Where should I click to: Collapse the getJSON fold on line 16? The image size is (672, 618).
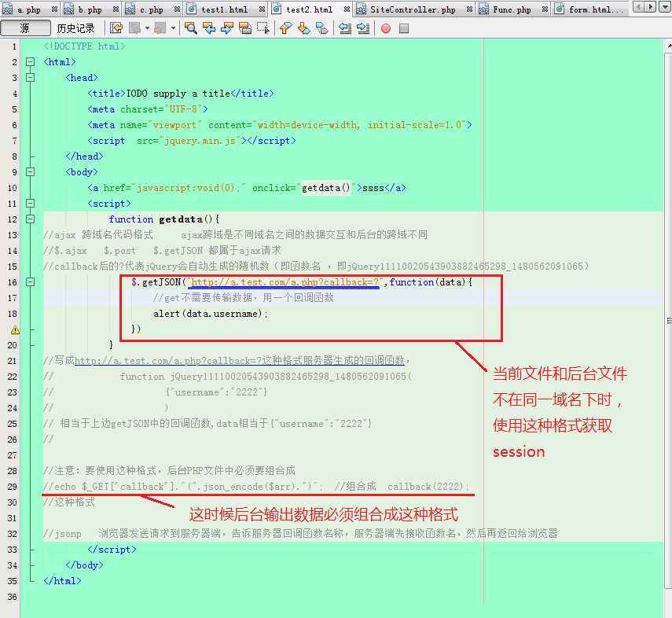pyautogui.click(x=30, y=282)
